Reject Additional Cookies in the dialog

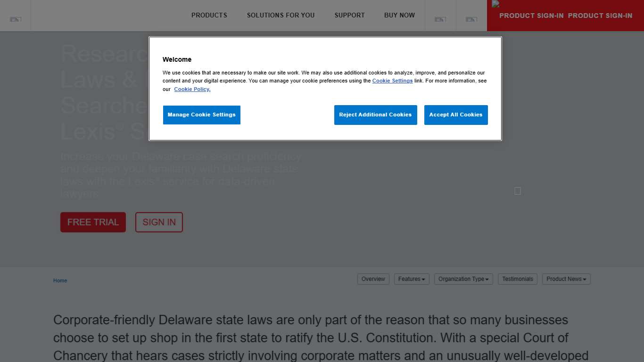[x=375, y=115]
